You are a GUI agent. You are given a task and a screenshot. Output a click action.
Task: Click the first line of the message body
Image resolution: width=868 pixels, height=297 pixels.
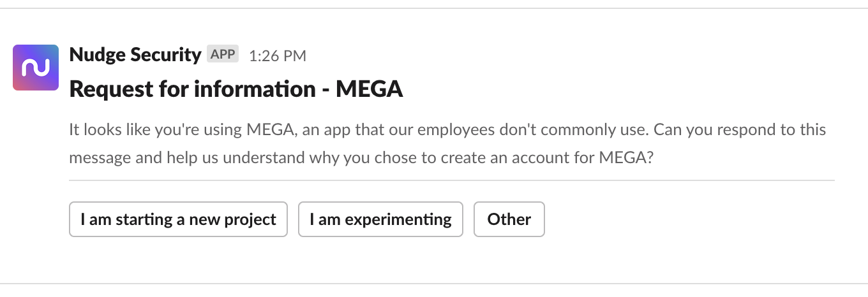tap(447, 130)
